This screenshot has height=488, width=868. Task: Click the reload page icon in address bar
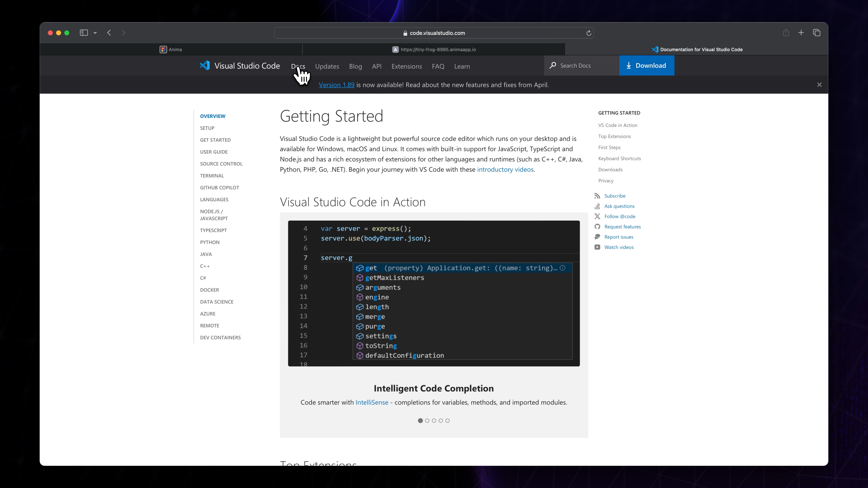(x=589, y=33)
